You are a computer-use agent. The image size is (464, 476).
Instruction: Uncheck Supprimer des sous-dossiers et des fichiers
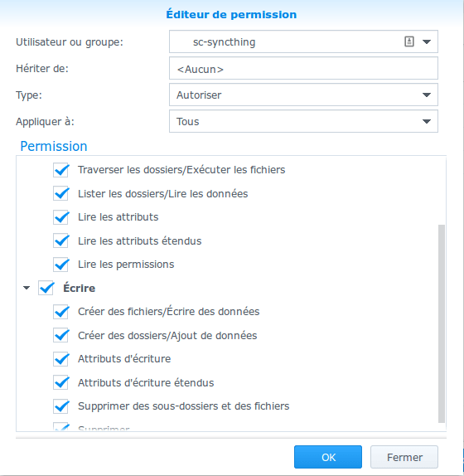click(x=61, y=406)
